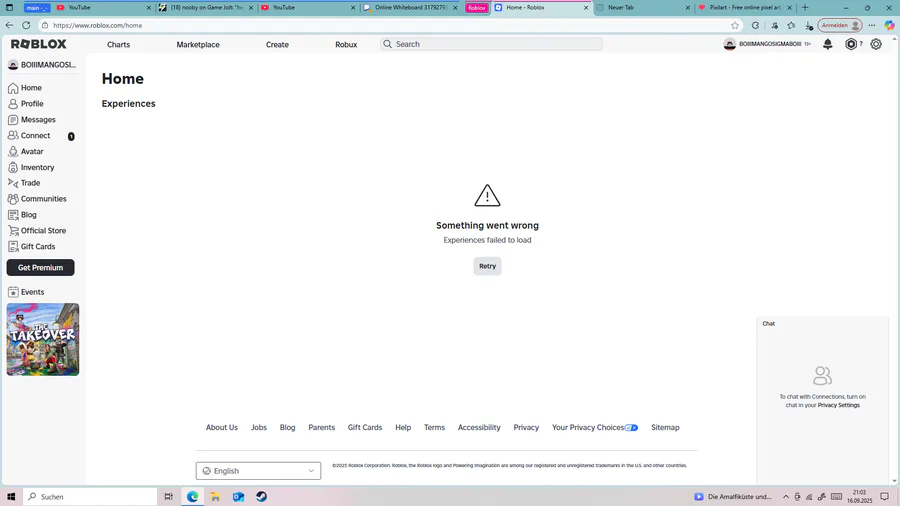Open the Jobs footer link
The width and height of the screenshot is (900, 506).
coord(259,427)
